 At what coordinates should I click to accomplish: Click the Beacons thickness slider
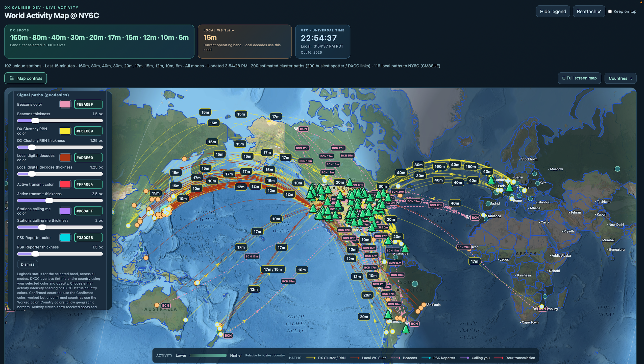[x=60, y=121]
